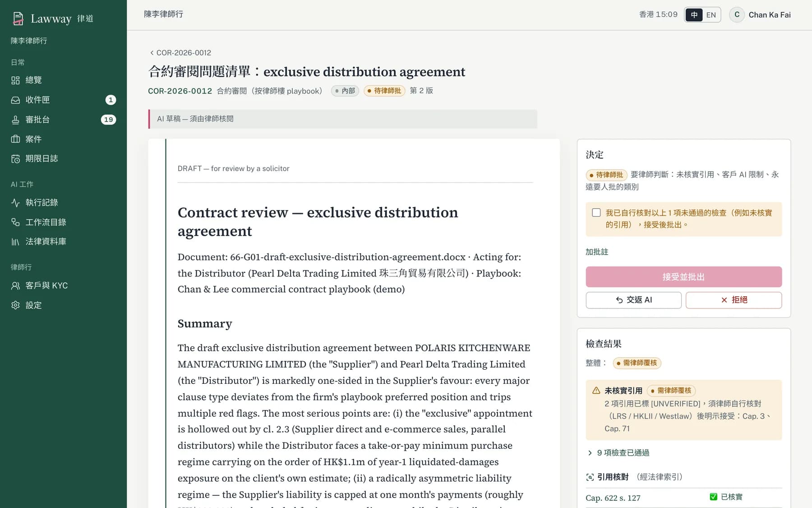This screenshot has height=508, width=812.
Task: Open the 客戶與 KYC menu item
Action: [x=63, y=286]
